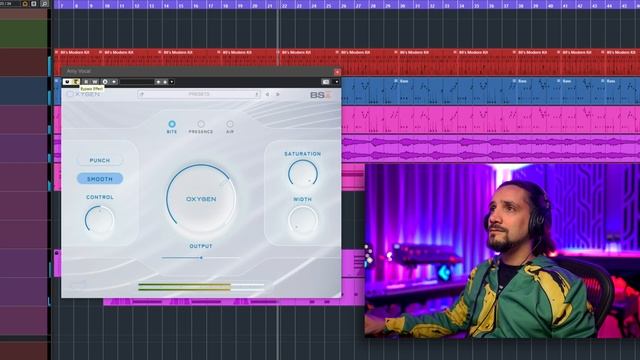Click the CONTROL knob
Viewport: 640px width, 360px height.
pos(99,220)
